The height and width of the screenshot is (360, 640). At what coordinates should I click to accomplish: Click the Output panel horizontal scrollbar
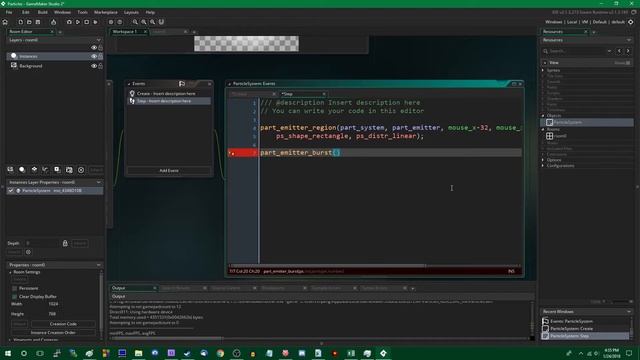pyautogui.click(x=166, y=338)
